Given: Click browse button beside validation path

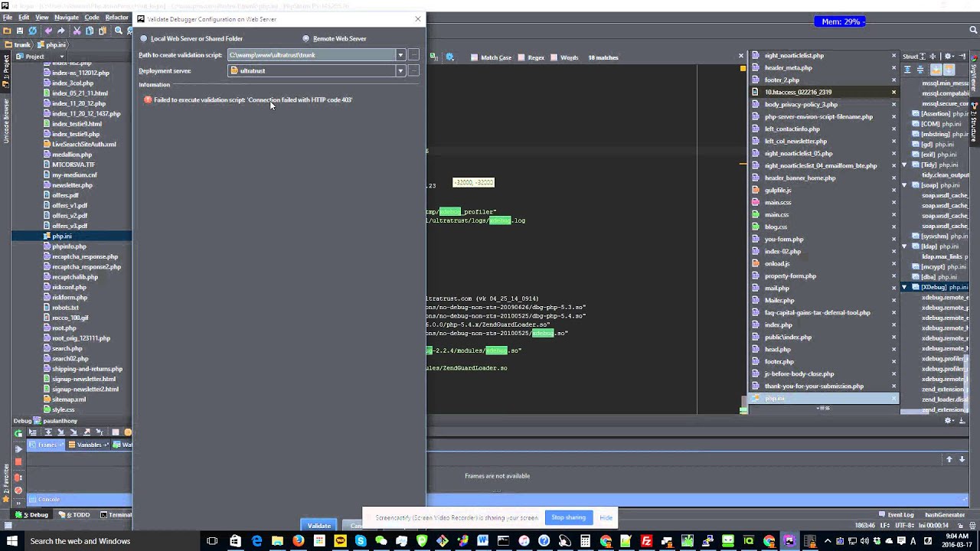Looking at the screenshot, I should (x=413, y=55).
